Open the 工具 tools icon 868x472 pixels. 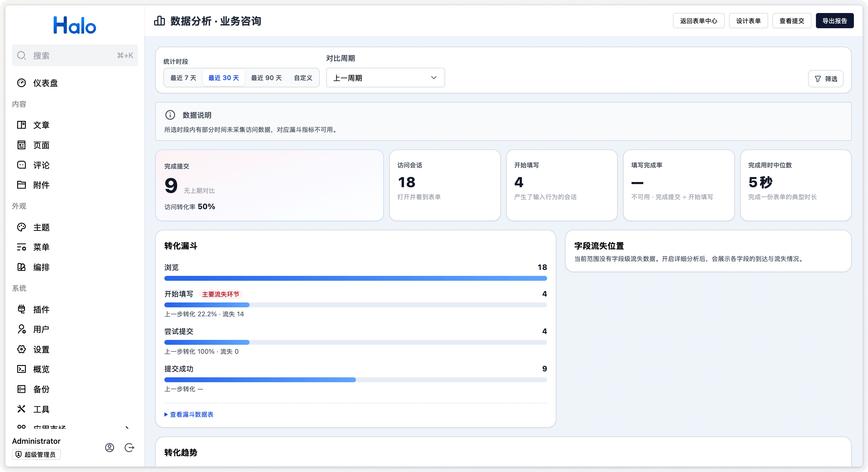(21, 409)
